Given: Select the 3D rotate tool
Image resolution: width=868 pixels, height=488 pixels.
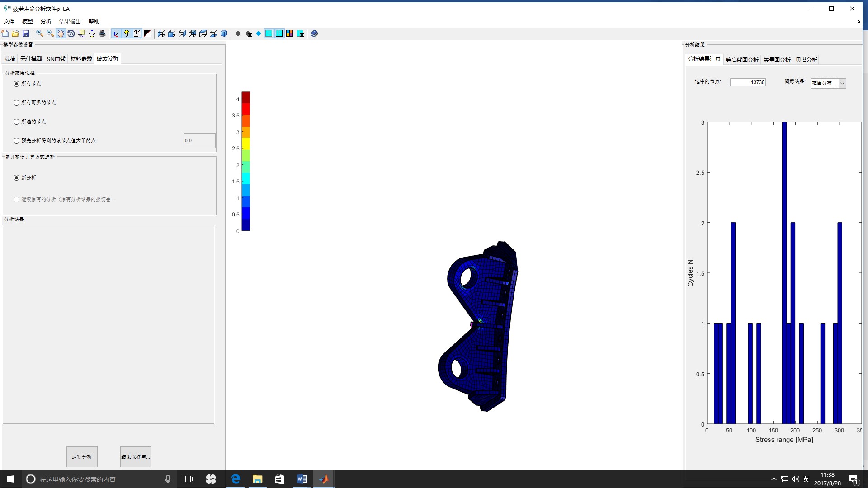Looking at the screenshot, I should pos(71,33).
